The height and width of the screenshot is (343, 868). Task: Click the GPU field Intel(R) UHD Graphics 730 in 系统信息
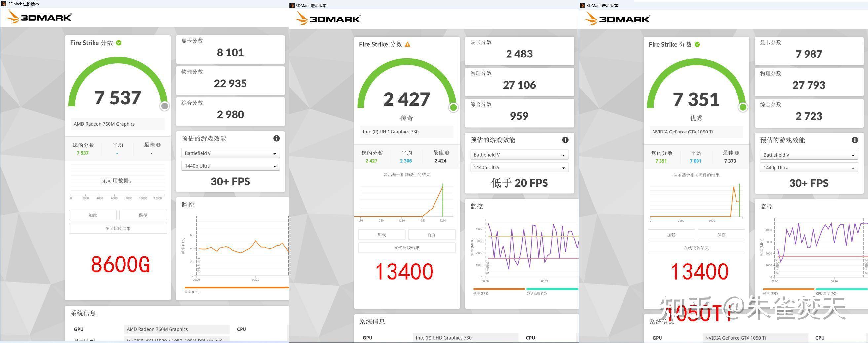pos(466,338)
